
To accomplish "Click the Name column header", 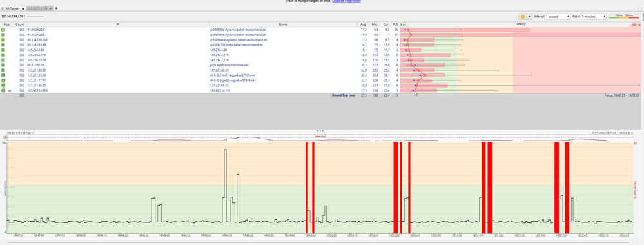I will click(283, 24).
